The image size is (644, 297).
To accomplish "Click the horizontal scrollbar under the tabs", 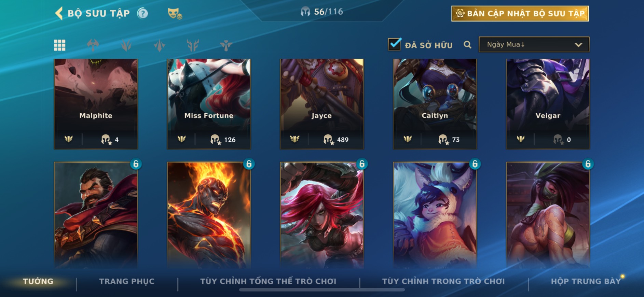I will (322, 290).
